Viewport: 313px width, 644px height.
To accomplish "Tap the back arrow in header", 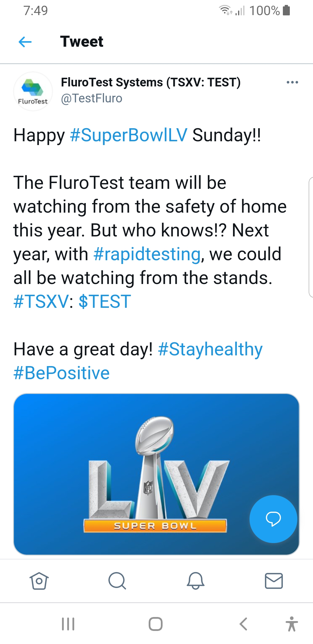I will coord(25,42).
